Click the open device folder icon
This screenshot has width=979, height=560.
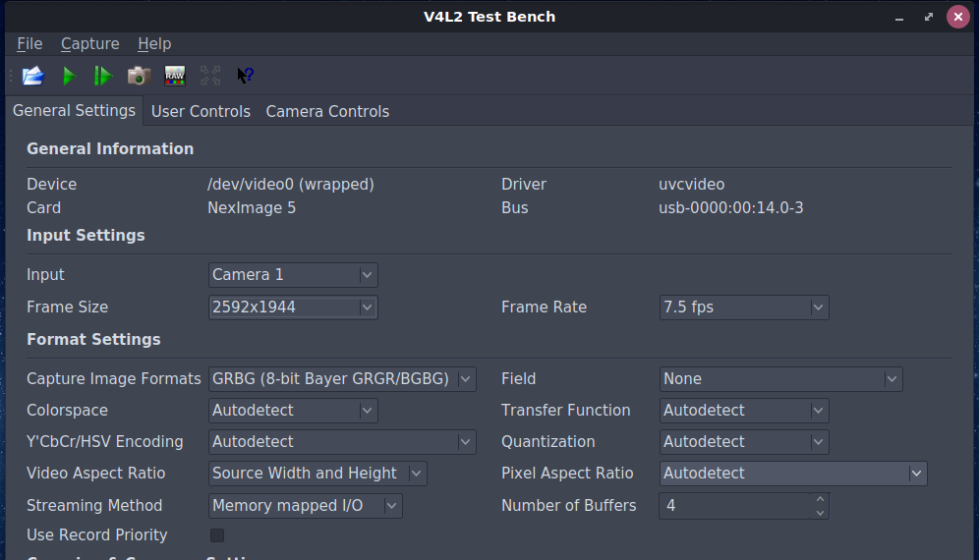pos(33,76)
